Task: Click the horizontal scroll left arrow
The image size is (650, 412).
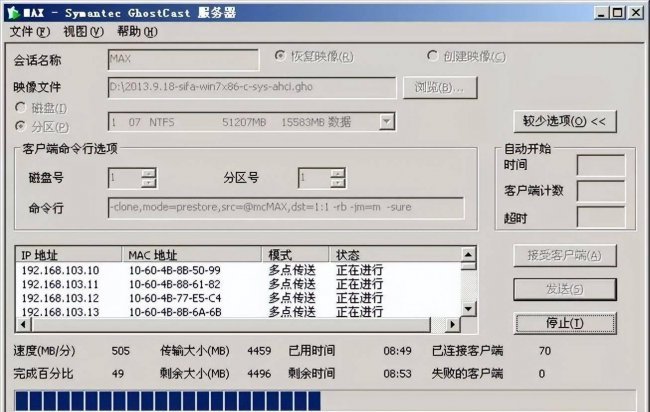Action: coord(24,325)
